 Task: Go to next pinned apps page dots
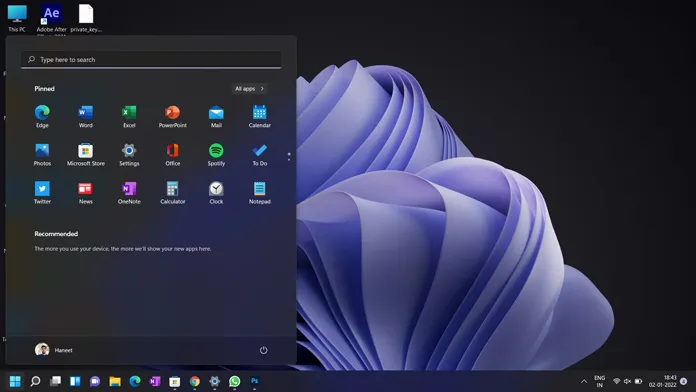pos(289,158)
